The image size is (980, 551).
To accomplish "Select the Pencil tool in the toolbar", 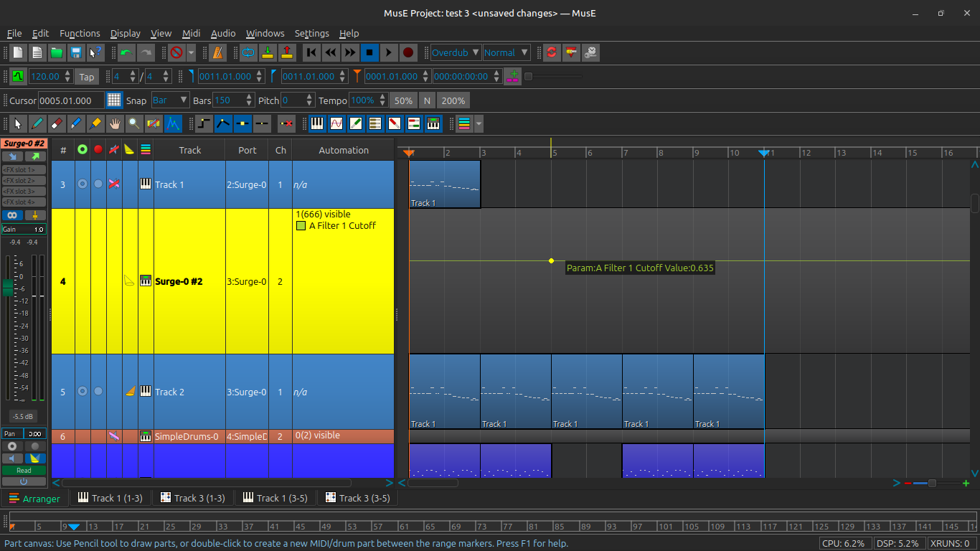I will pyautogui.click(x=37, y=124).
